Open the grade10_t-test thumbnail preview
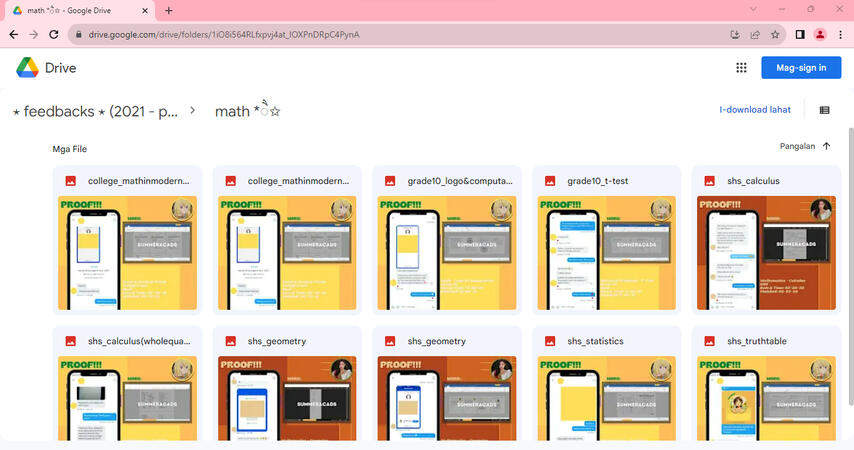This screenshot has width=854, height=450. tap(606, 253)
